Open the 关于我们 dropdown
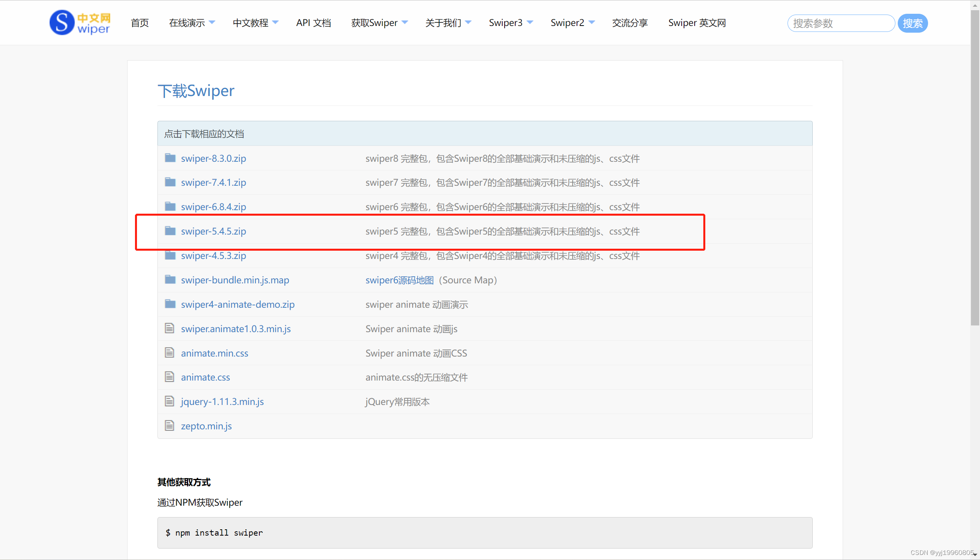 pos(447,22)
